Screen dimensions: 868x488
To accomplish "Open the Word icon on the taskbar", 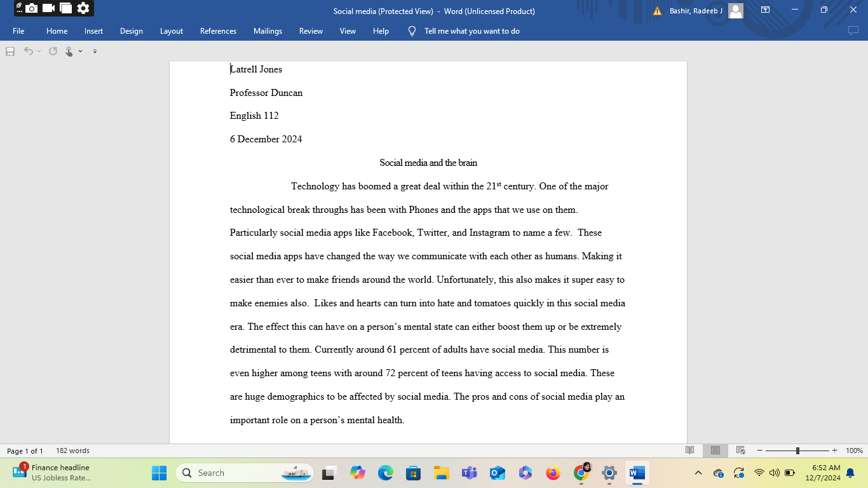I will [636, 473].
